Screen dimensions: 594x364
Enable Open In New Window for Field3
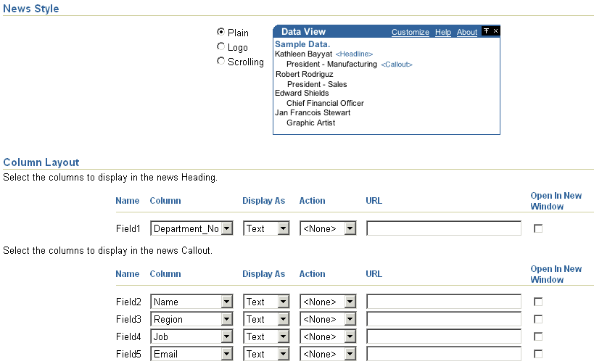[538, 319]
